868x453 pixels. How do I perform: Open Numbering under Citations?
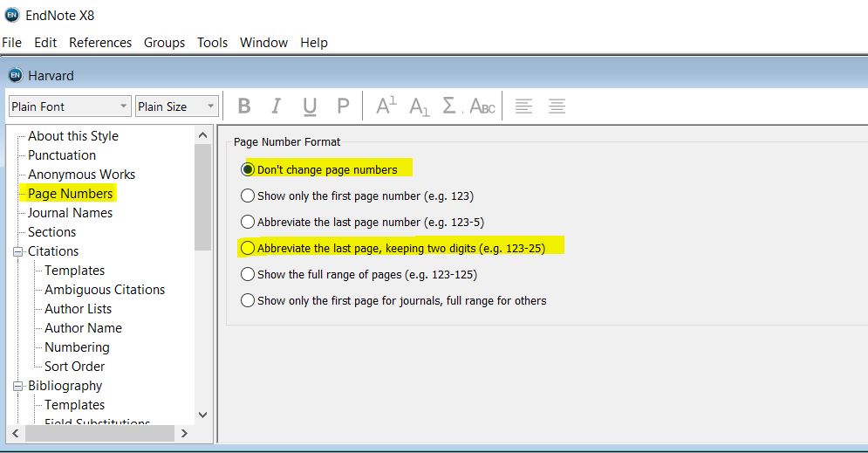(x=77, y=347)
